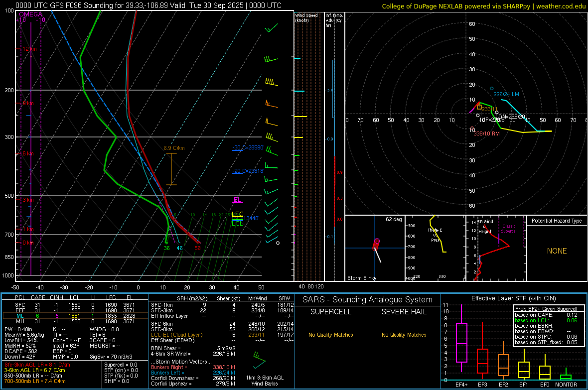This screenshot has height=390, width=588.
Task: Click the 1km & 6km AGL Wind Barbs icon
Action: coord(259,359)
